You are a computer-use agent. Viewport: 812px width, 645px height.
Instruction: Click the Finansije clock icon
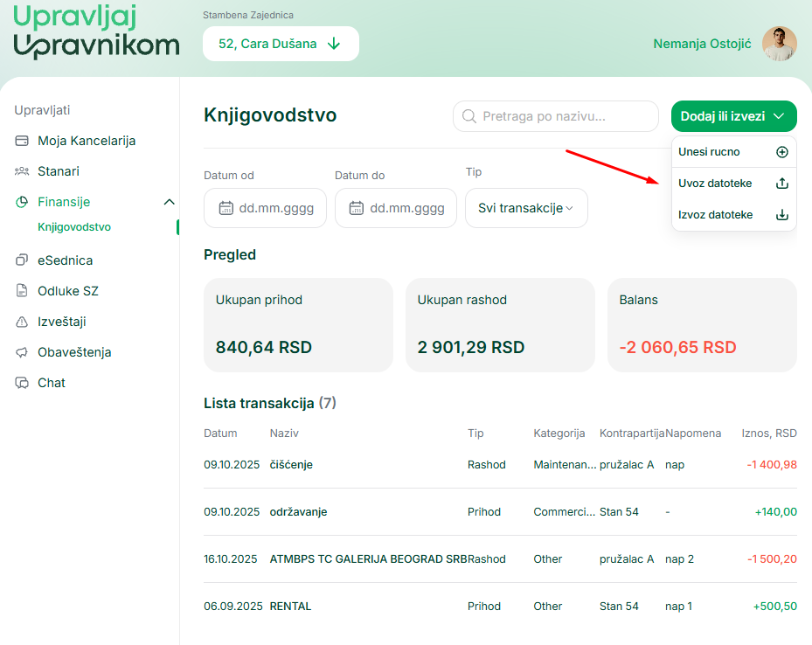20,200
